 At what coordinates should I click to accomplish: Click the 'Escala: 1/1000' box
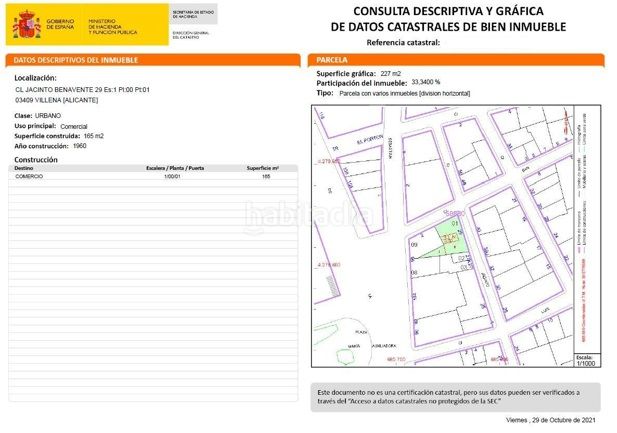tap(587, 360)
